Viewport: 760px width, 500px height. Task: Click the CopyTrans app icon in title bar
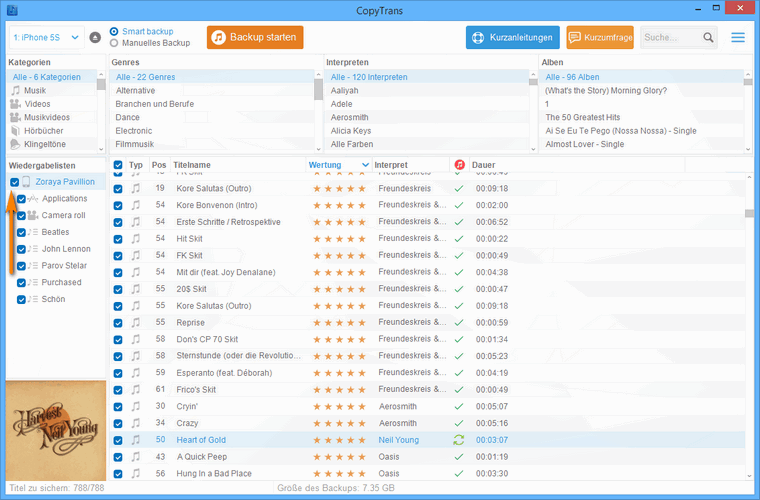click(x=12, y=10)
